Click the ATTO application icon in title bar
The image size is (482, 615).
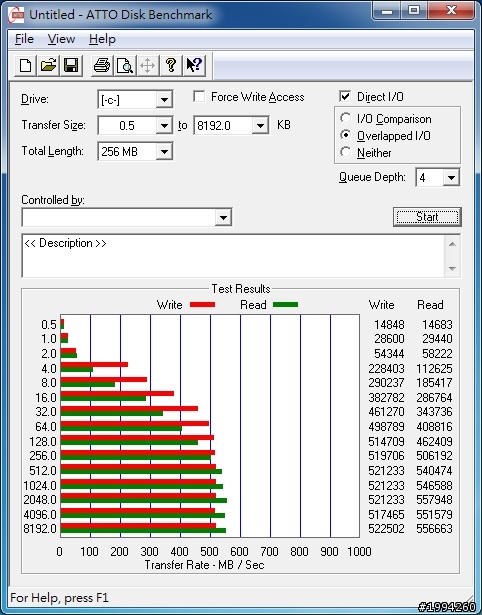16,15
